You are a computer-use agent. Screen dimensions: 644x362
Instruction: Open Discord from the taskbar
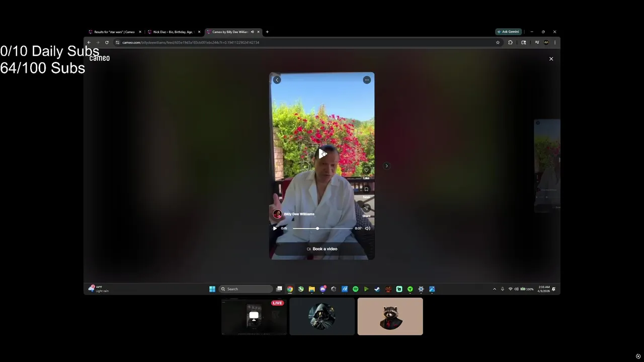pos(323,289)
